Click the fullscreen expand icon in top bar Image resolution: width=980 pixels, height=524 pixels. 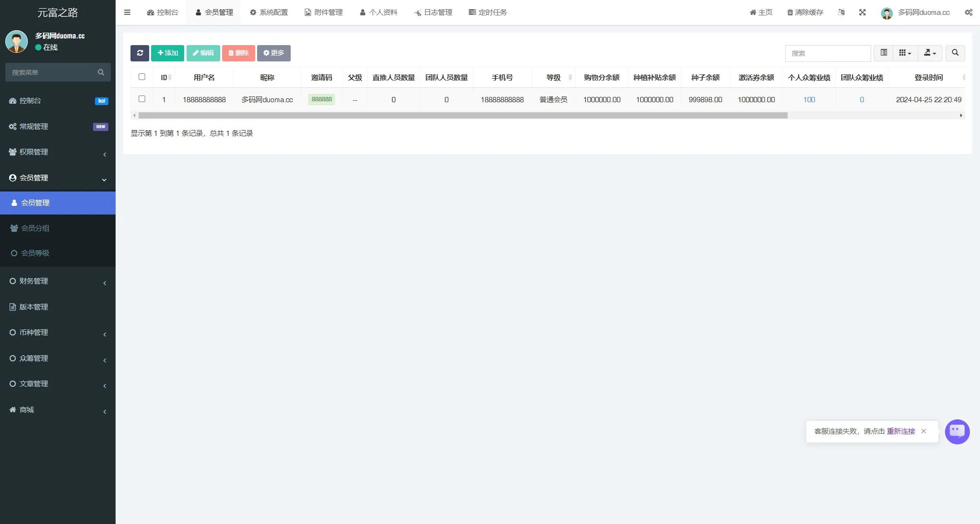pos(862,12)
